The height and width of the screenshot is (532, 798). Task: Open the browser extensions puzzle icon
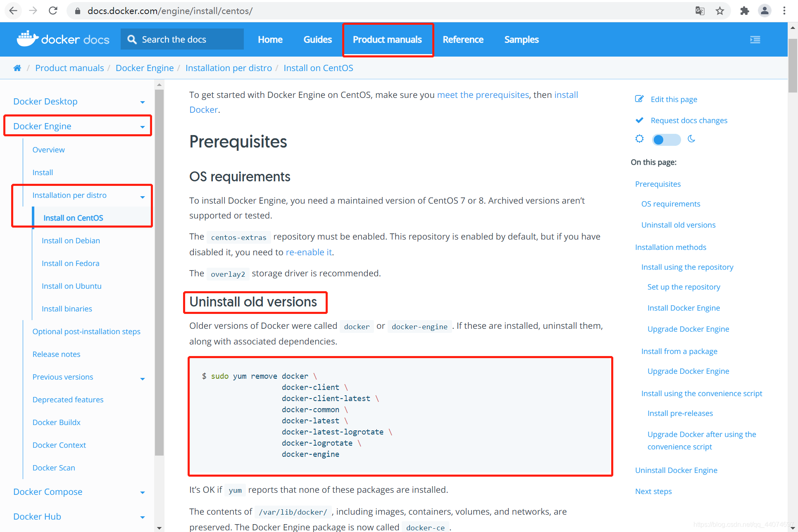[744, 11]
